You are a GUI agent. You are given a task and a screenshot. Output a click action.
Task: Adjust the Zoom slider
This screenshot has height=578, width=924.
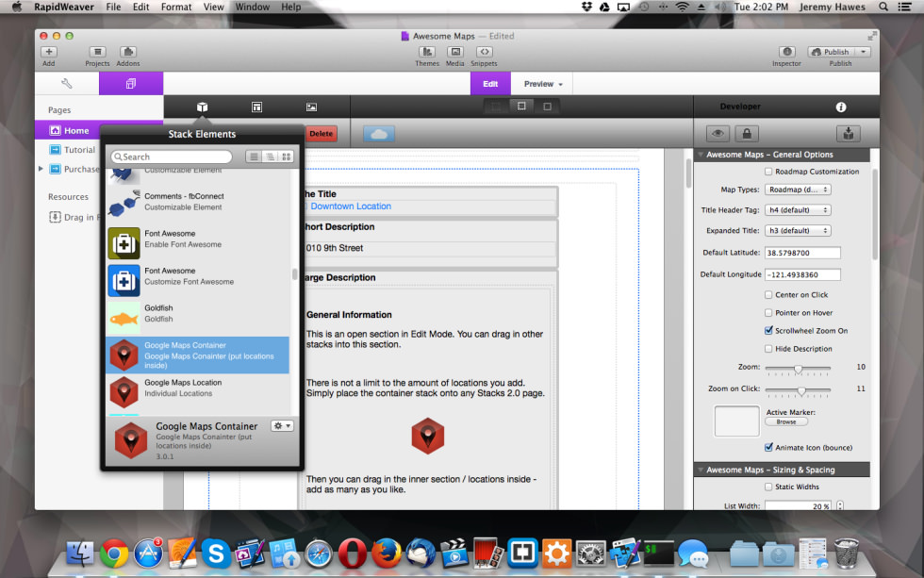(798, 369)
